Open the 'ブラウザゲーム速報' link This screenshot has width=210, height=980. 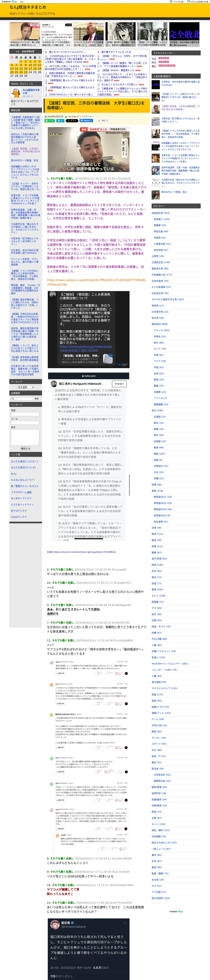coord(21,492)
